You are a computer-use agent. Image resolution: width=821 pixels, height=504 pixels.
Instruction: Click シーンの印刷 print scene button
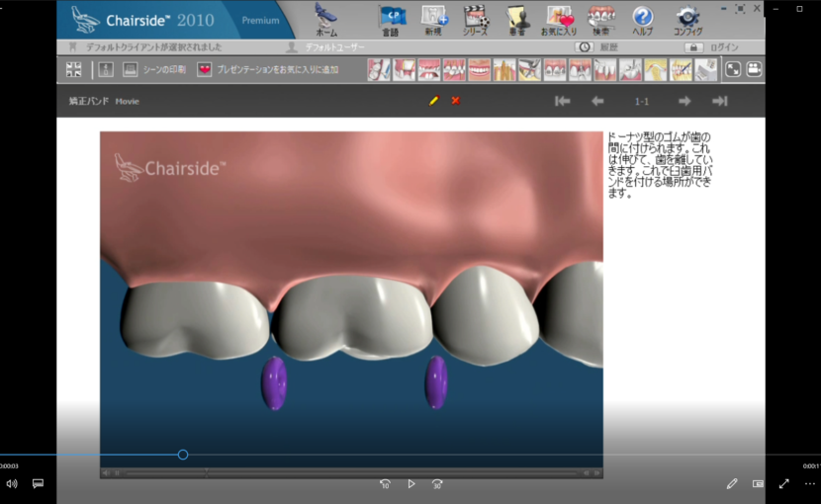(154, 69)
